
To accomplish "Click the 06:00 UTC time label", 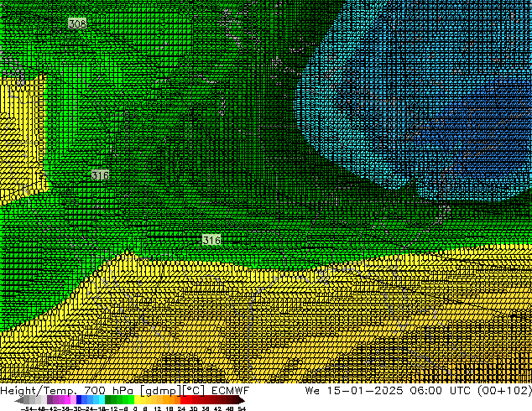I will [x=441, y=391].
